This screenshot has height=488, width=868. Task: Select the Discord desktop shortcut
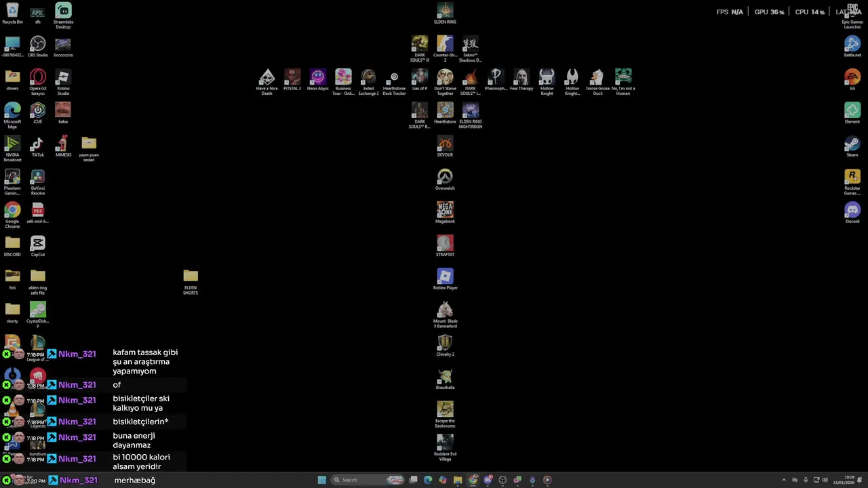[852, 213]
